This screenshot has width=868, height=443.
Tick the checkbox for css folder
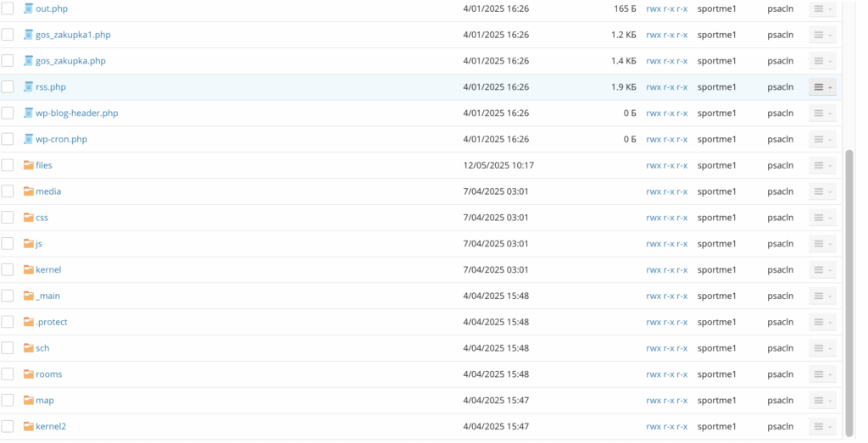(8, 218)
